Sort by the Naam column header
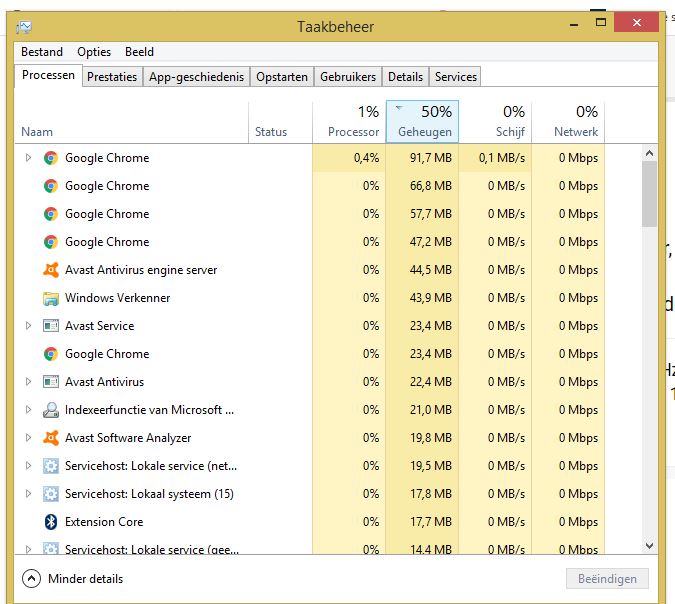Image resolution: width=675 pixels, height=604 pixels. (37, 132)
